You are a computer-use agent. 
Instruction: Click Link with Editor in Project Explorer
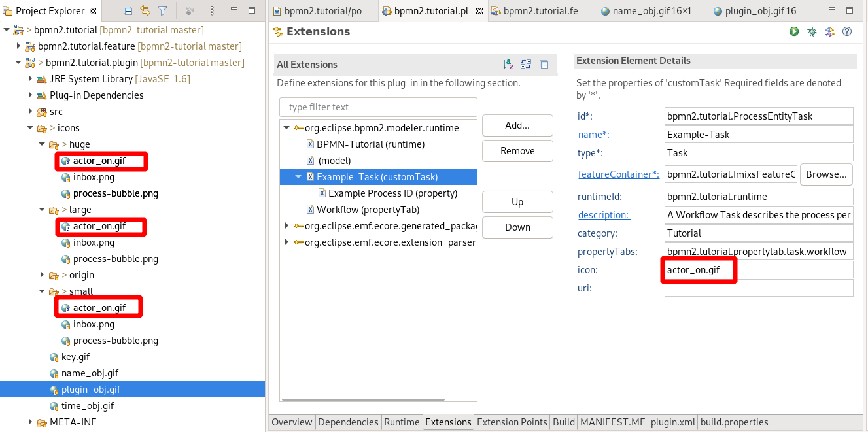click(x=145, y=11)
